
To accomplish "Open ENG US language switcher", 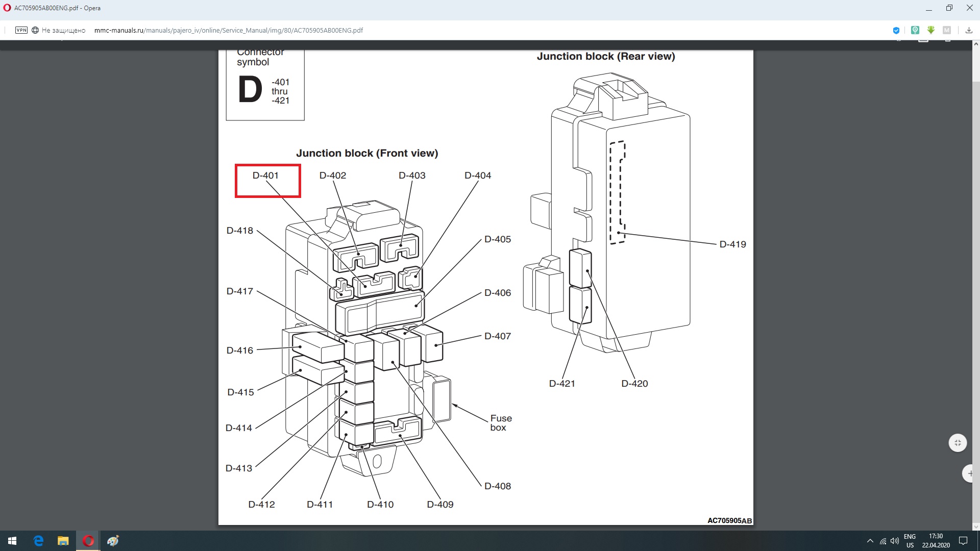I will click(x=910, y=541).
